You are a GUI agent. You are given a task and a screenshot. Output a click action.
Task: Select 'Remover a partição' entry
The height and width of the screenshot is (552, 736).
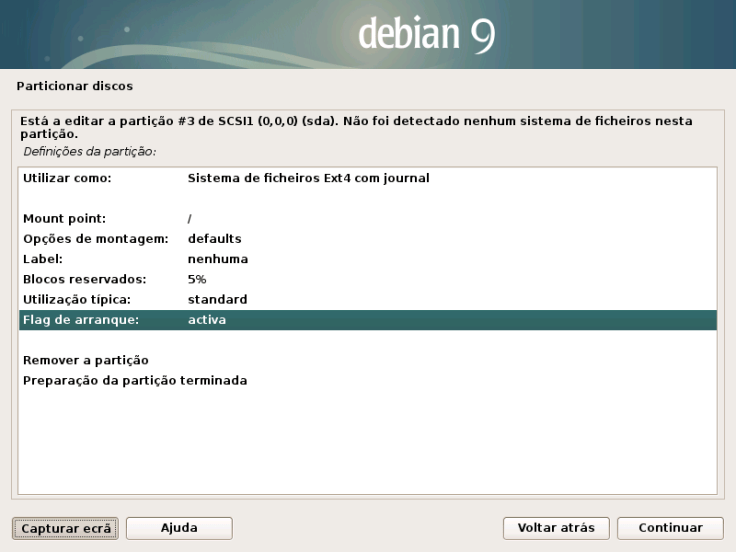(85, 360)
